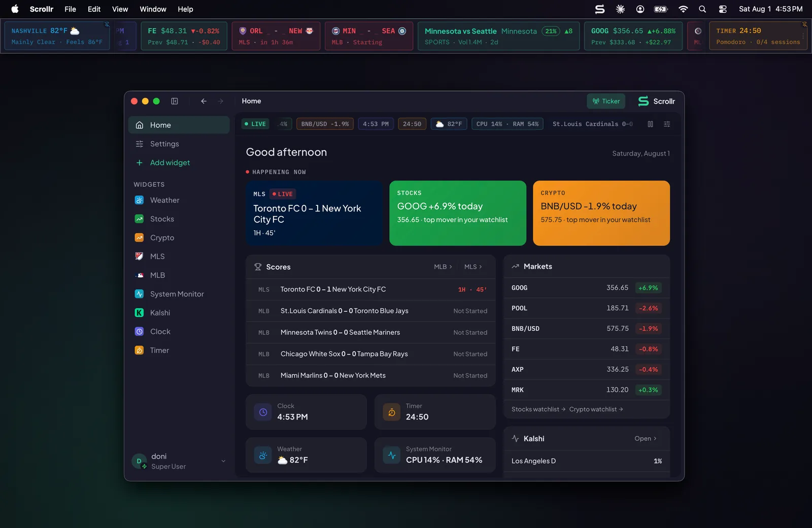Select the Chicago White Sox vs Rays row
812x528 pixels.
pyautogui.click(x=370, y=354)
